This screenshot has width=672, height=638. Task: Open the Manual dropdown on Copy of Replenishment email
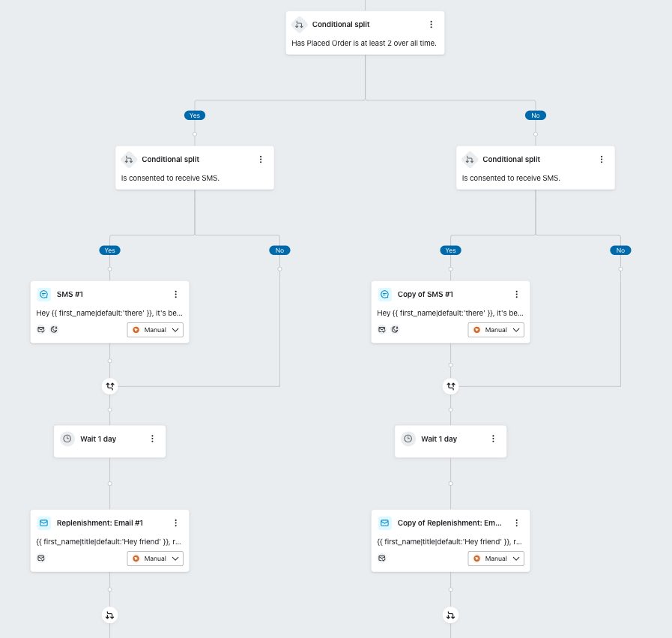(x=496, y=558)
